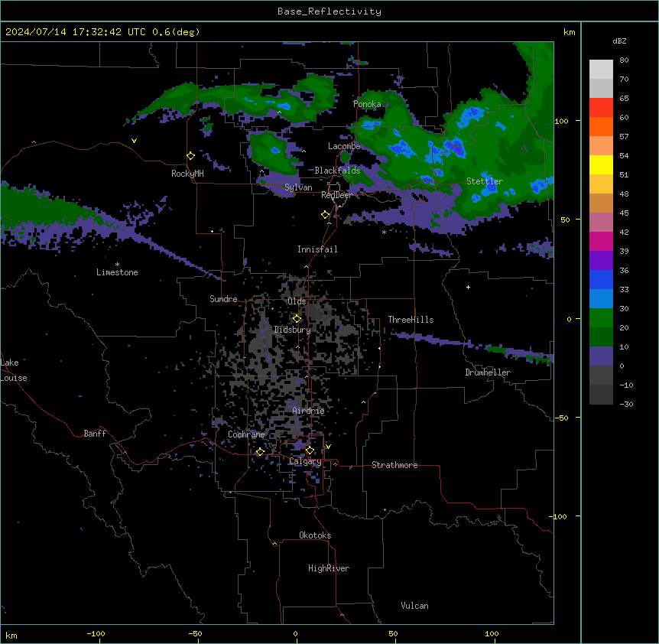
Task: Click the slate-purple 10 dBZ legend swatch
Action: [601, 356]
